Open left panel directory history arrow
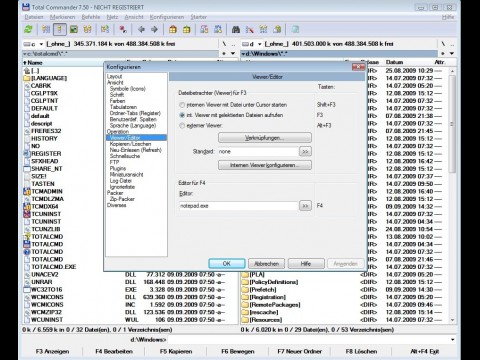480x360 pixels. click(233, 53)
